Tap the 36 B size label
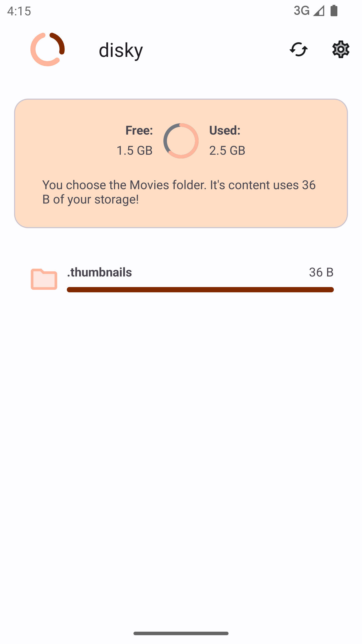The image size is (362, 644). coord(321,272)
